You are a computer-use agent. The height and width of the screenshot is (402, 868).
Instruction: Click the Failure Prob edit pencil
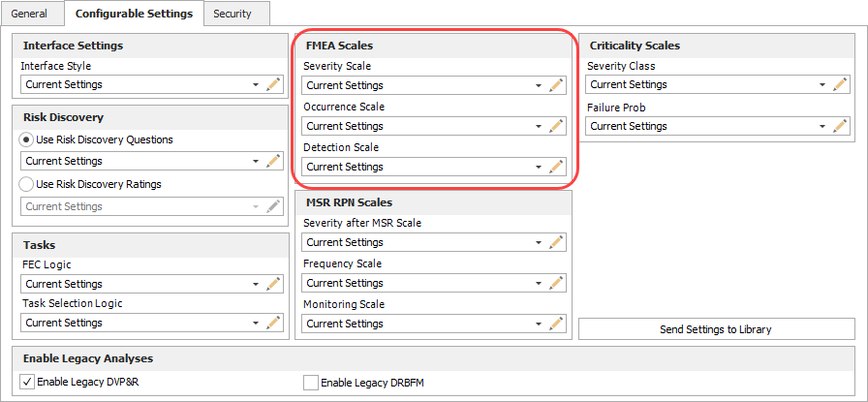[840, 126]
